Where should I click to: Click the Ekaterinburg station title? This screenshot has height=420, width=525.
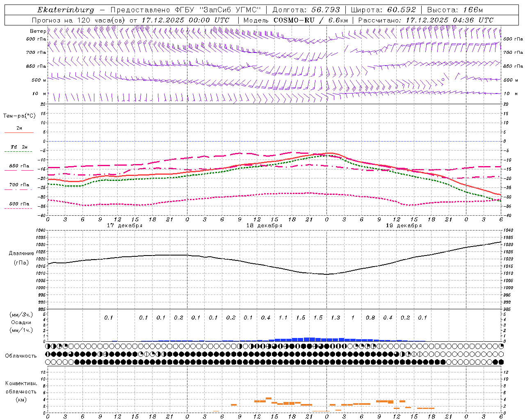66,10
